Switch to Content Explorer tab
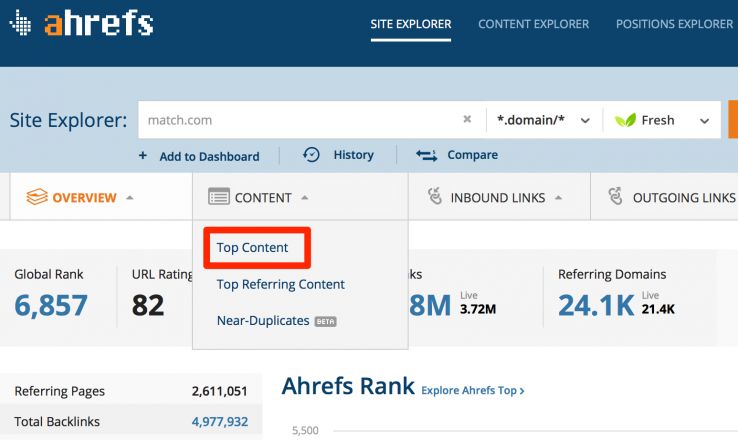 tap(533, 24)
